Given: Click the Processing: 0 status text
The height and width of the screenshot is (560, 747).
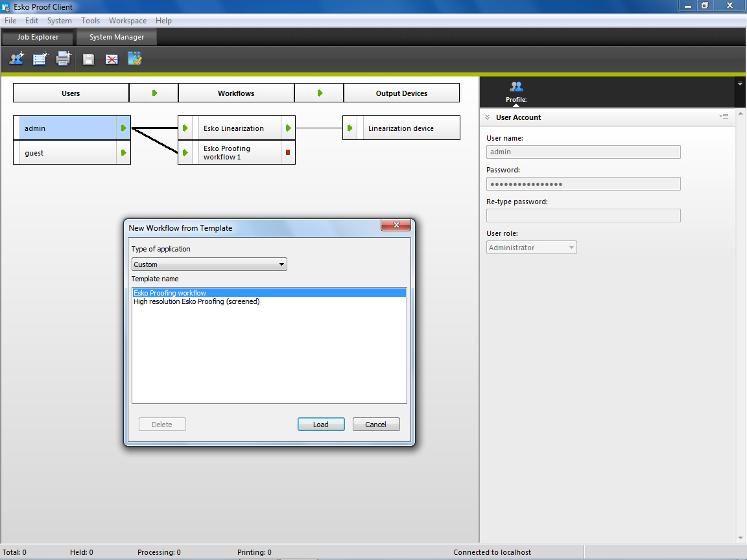Looking at the screenshot, I should coord(159,552).
